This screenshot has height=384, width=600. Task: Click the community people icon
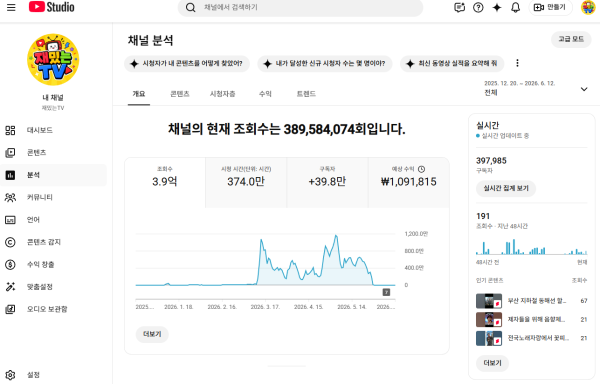10,197
